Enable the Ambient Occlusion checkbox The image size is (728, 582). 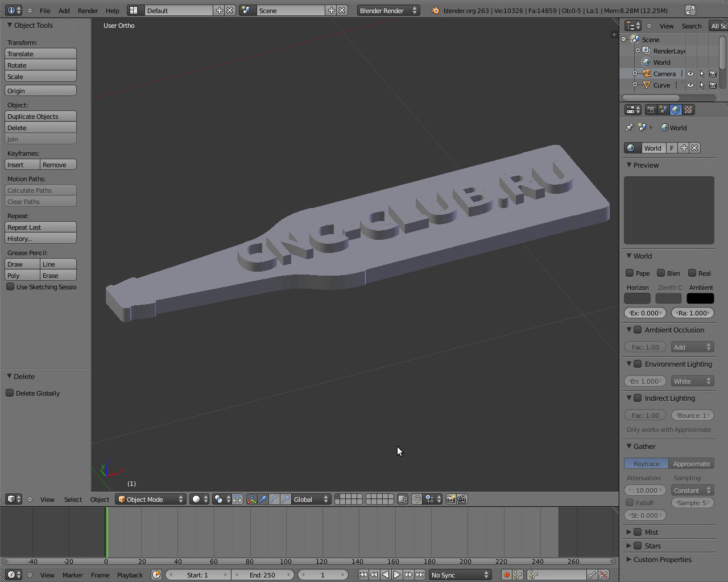(638, 330)
